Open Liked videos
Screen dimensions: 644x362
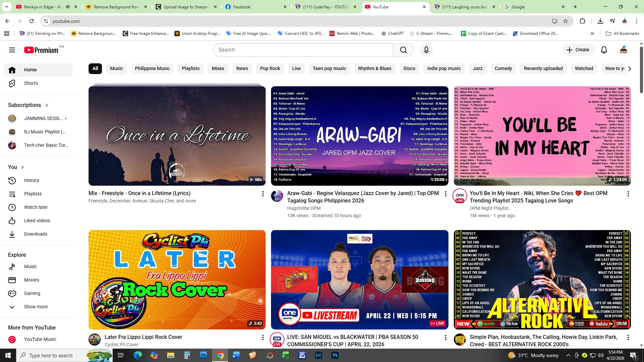coord(38,221)
